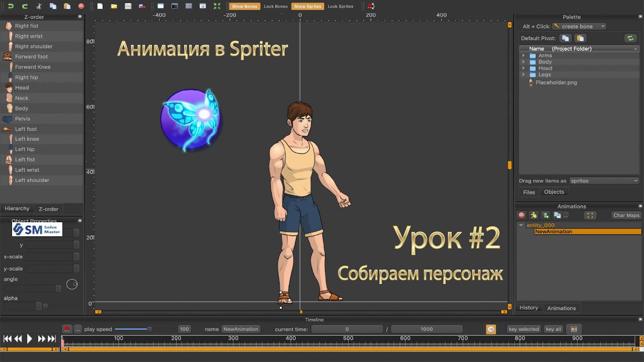Image resolution: width=644 pixels, height=362 pixels.
Task: Click the speaker sound icon after key all
Action: click(574, 329)
